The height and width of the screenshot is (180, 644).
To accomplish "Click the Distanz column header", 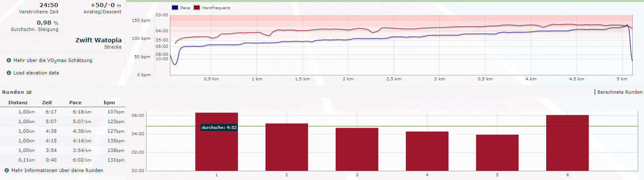I will [x=18, y=103].
